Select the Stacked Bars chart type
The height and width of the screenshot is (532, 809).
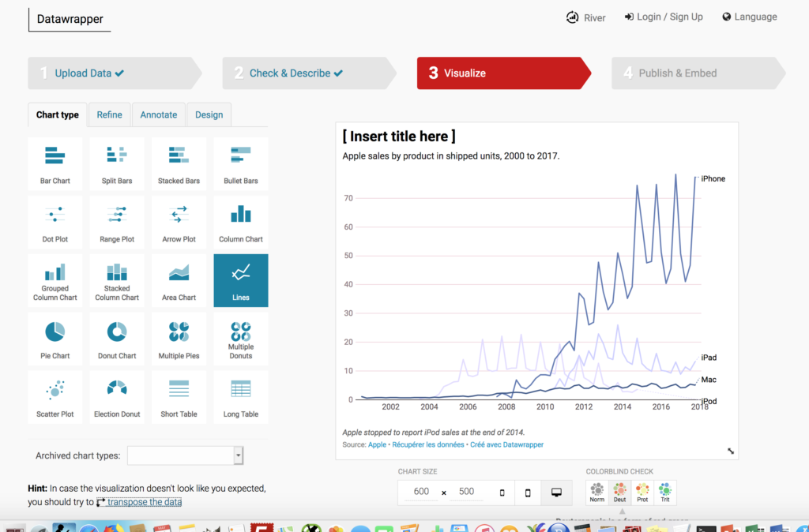179,163
